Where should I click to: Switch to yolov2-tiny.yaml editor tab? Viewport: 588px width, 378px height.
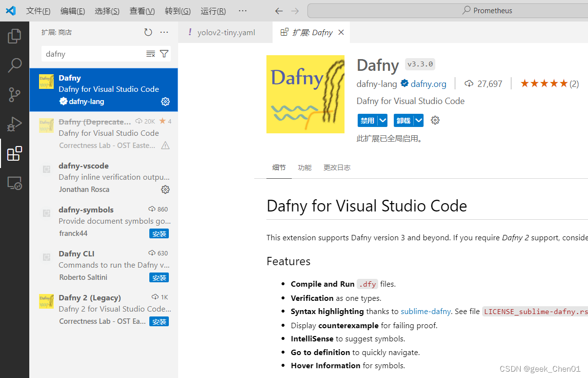pos(225,32)
